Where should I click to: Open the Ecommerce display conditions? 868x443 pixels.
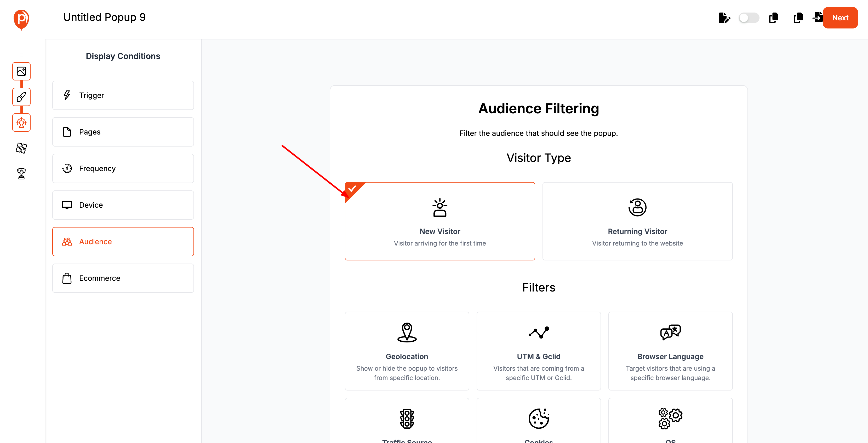click(123, 278)
